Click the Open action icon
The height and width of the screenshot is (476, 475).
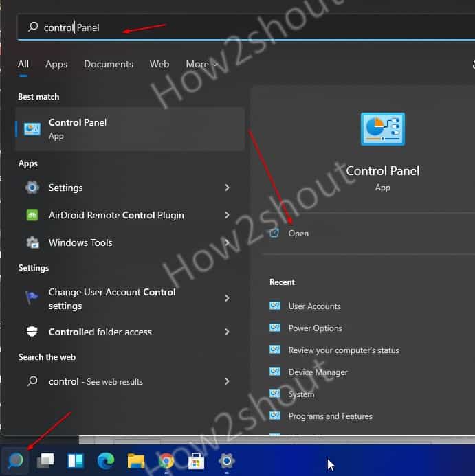coord(274,233)
